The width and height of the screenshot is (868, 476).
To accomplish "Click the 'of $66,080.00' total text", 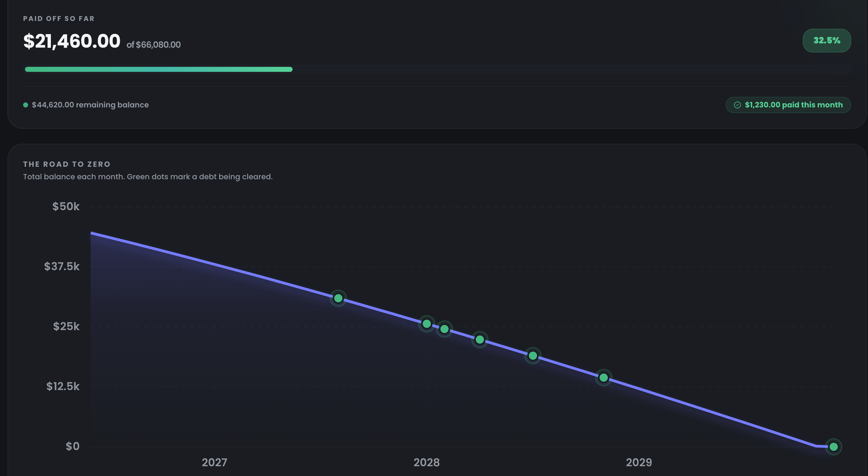I will [154, 44].
